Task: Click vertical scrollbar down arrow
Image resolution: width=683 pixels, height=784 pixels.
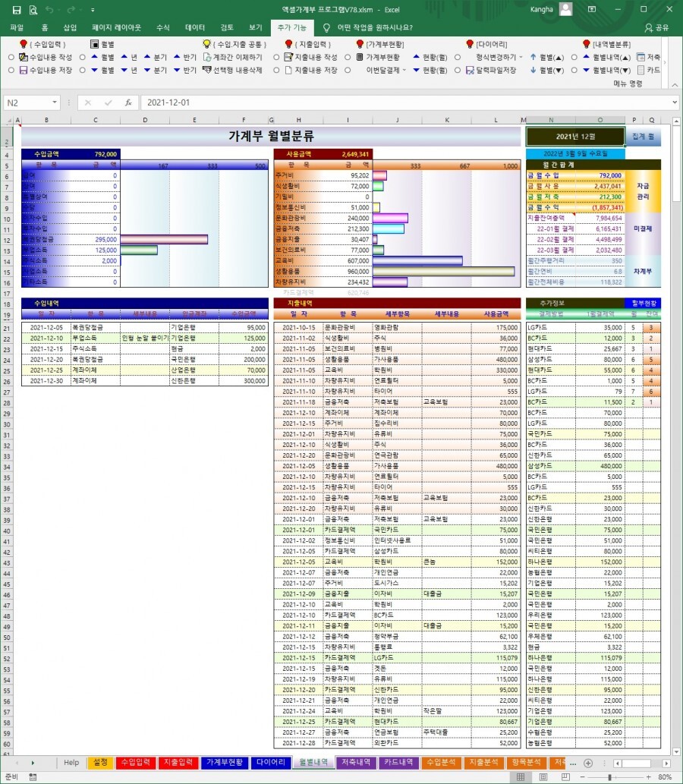Action: point(676,751)
